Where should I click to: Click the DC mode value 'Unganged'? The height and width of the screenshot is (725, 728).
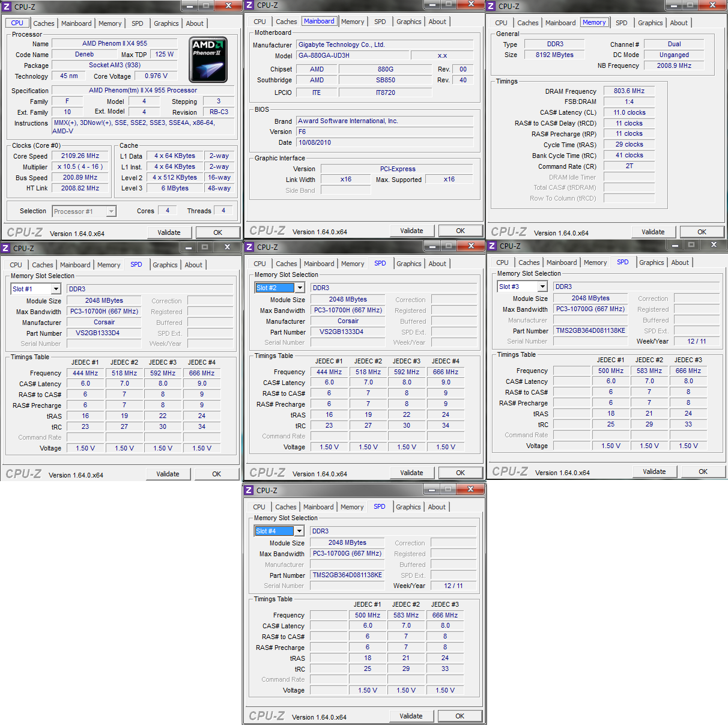675,55
